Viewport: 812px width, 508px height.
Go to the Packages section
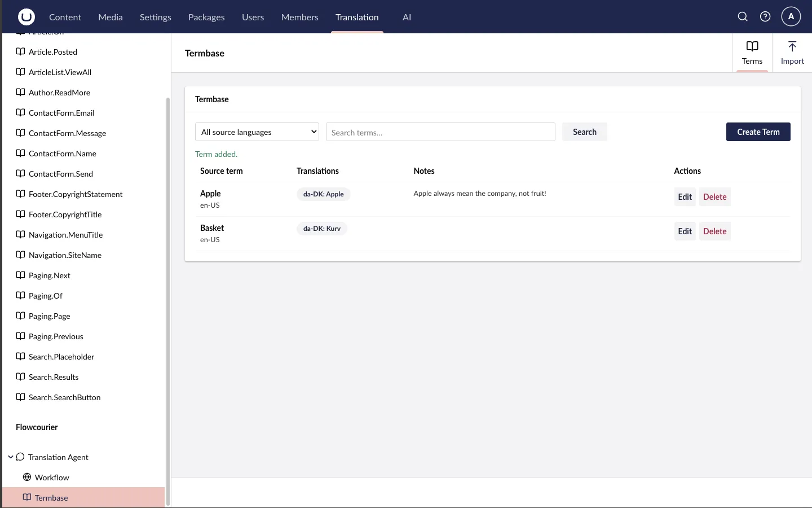click(206, 17)
